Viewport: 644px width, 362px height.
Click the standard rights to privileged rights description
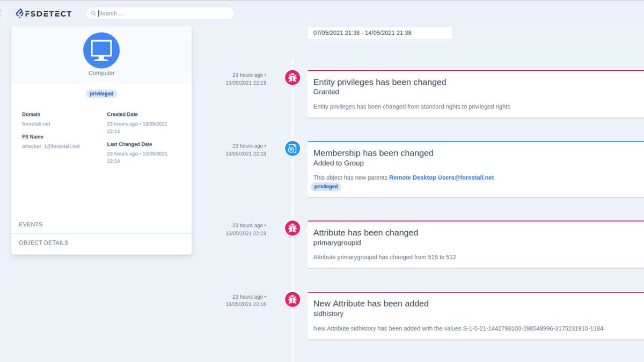(412, 107)
